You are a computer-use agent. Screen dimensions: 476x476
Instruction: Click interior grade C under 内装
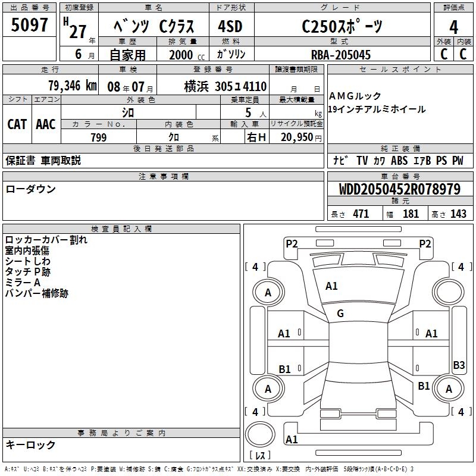click(463, 54)
